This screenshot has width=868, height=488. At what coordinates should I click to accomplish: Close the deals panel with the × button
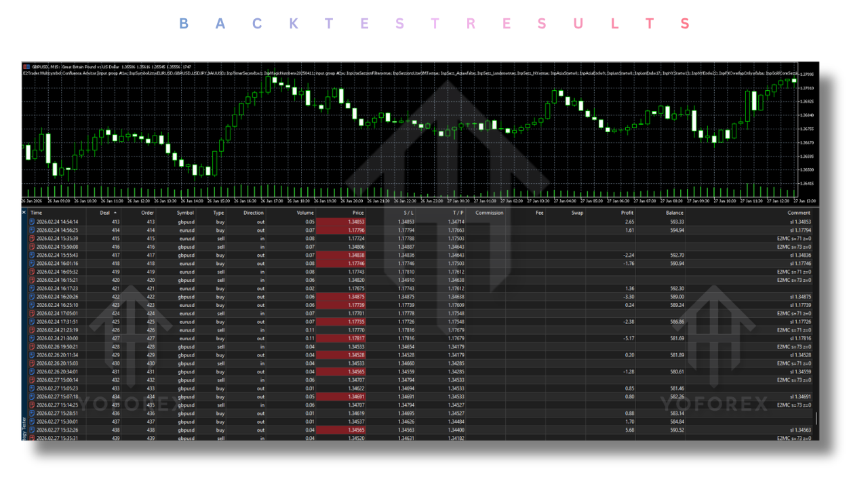pyautogui.click(x=23, y=212)
